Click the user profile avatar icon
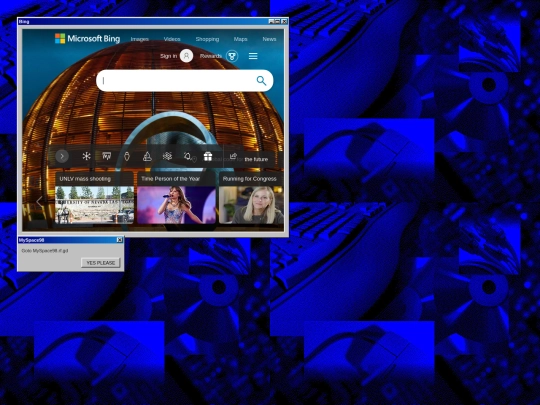Image resolution: width=540 pixels, height=405 pixels. coord(186,56)
